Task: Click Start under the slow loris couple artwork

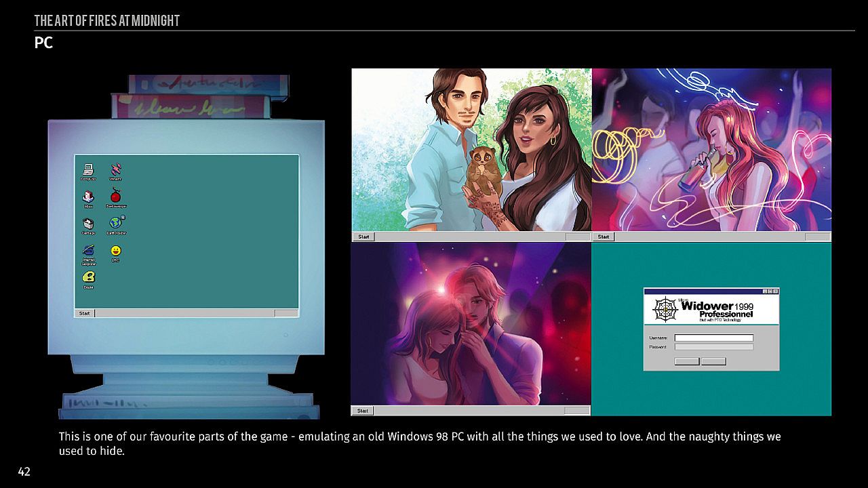Action: point(364,237)
